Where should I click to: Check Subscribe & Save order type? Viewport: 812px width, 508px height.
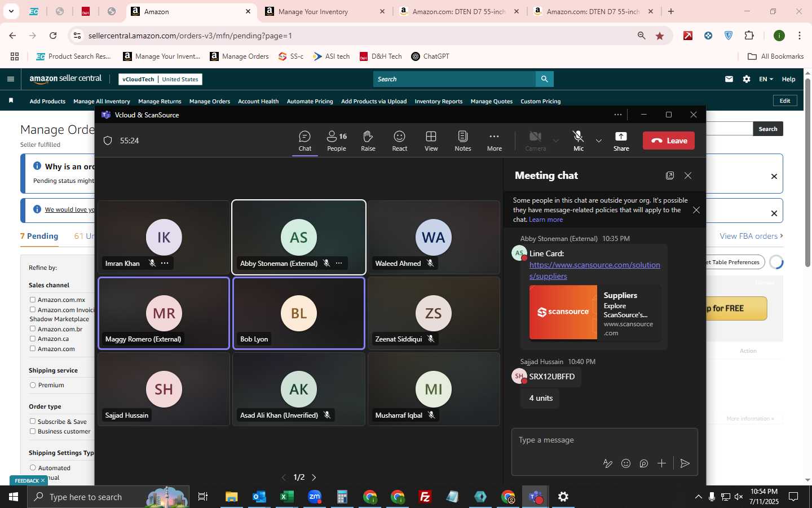[x=33, y=421]
